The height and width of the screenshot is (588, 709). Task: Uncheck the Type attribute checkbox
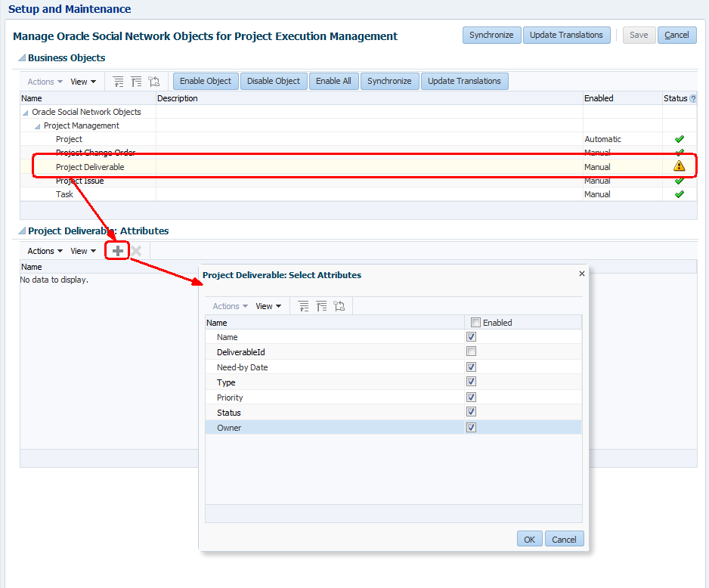tap(471, 382)
